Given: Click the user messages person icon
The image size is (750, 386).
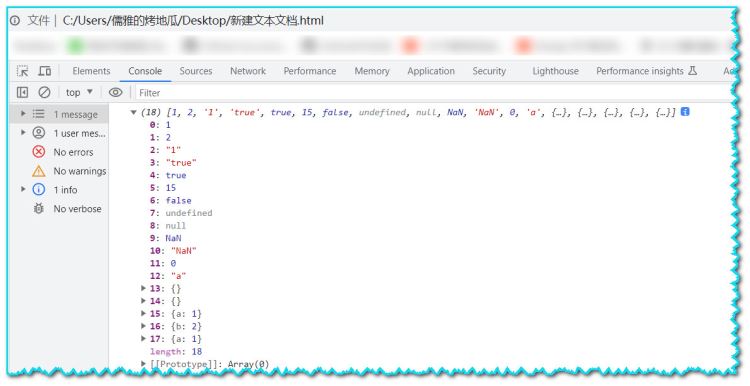Looking at the screenshot, I should tap(39, 132).
